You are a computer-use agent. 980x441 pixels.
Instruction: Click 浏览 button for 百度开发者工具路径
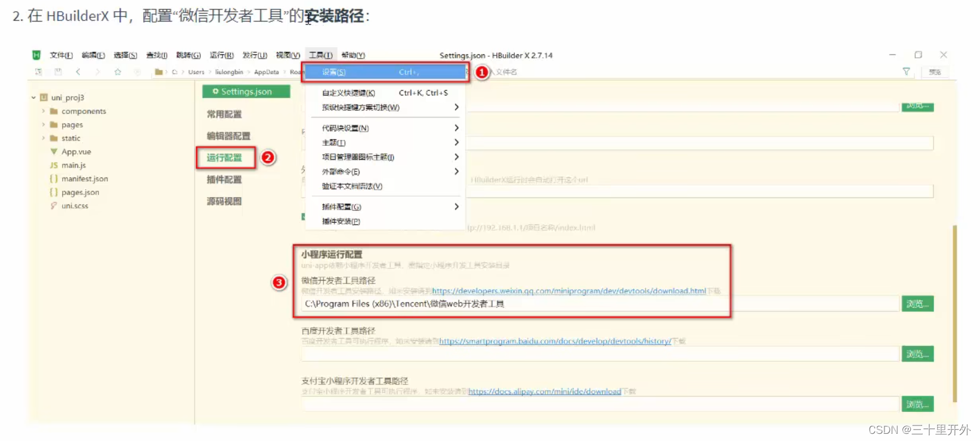point(917,354)
